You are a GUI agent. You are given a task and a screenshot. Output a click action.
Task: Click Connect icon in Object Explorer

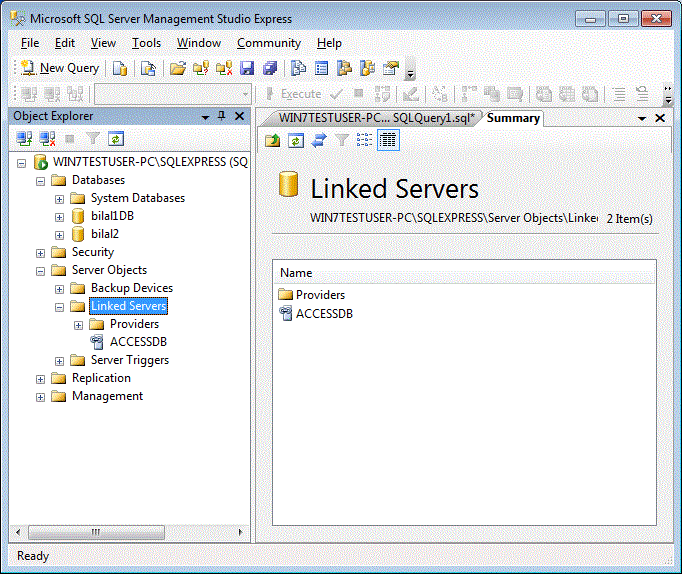click(x=24, y=139)
